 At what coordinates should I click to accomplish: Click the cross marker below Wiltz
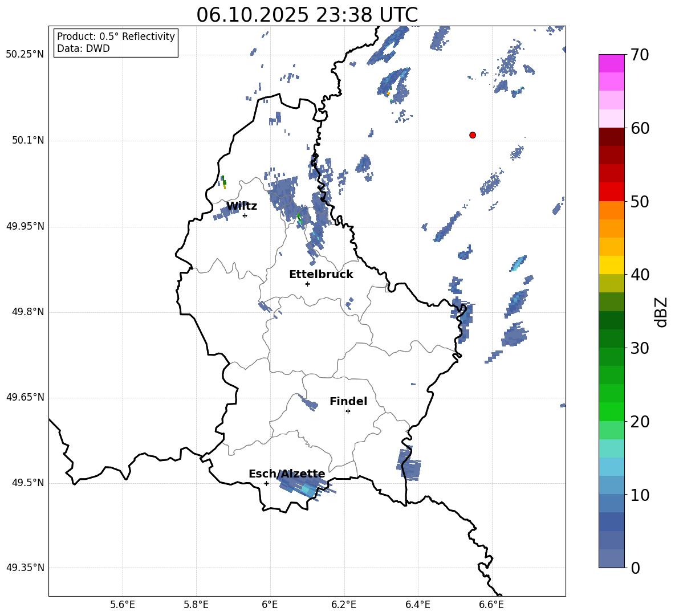click(x=245, y=215)
